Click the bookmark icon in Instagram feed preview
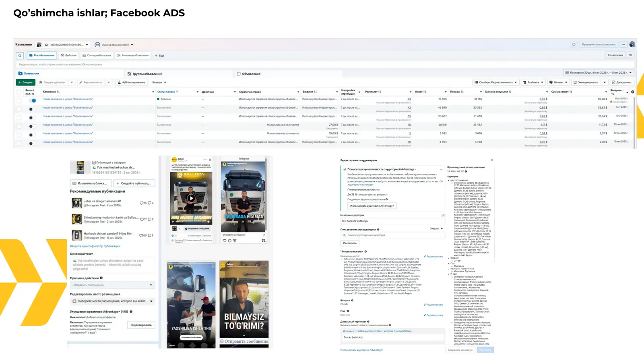644x362 pixels. pos(264,241)
